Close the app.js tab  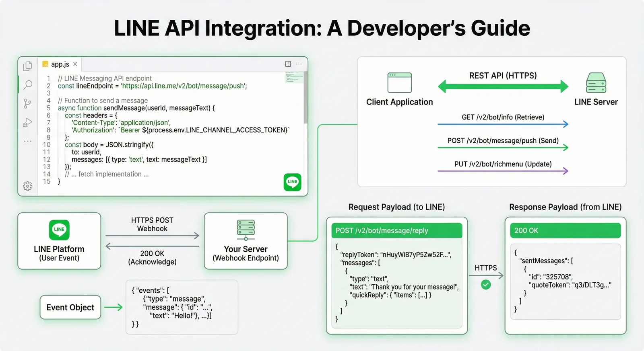75,64
